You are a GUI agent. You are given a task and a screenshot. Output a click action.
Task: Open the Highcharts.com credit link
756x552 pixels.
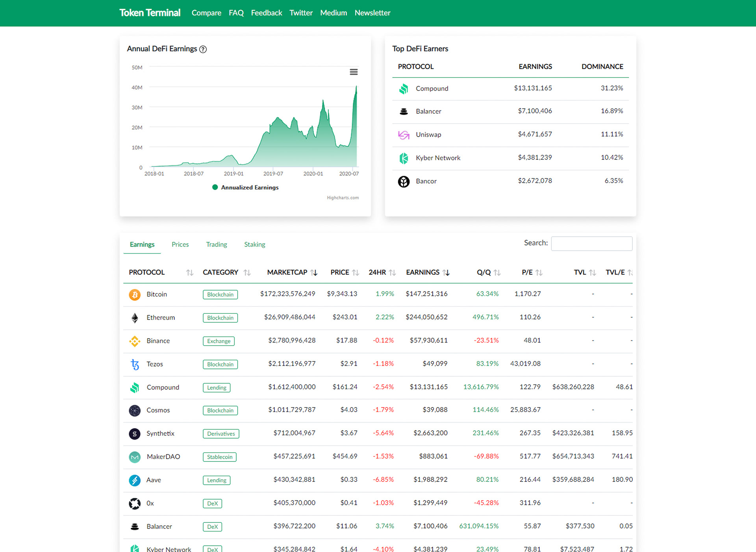tap(343, 198)
